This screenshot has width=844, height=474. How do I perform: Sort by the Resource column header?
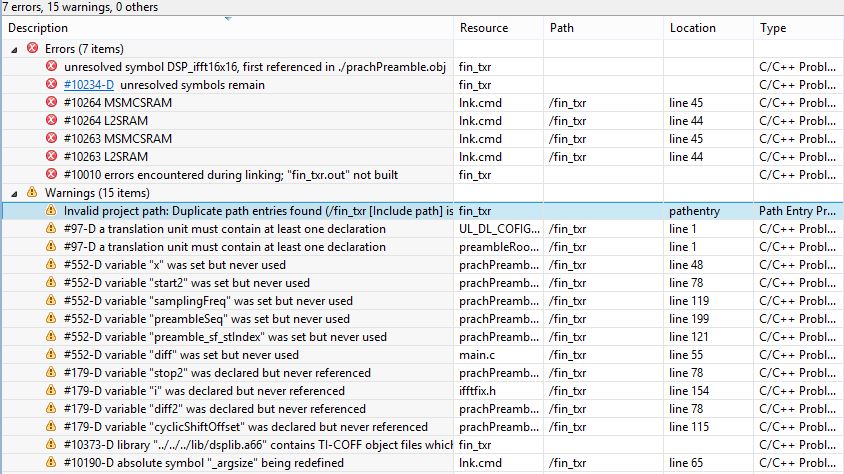484,28
